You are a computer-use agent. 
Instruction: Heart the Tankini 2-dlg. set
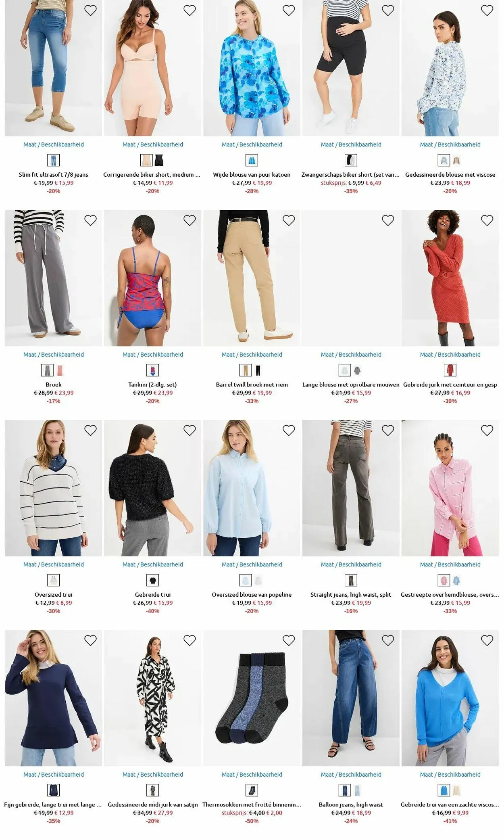190,220
